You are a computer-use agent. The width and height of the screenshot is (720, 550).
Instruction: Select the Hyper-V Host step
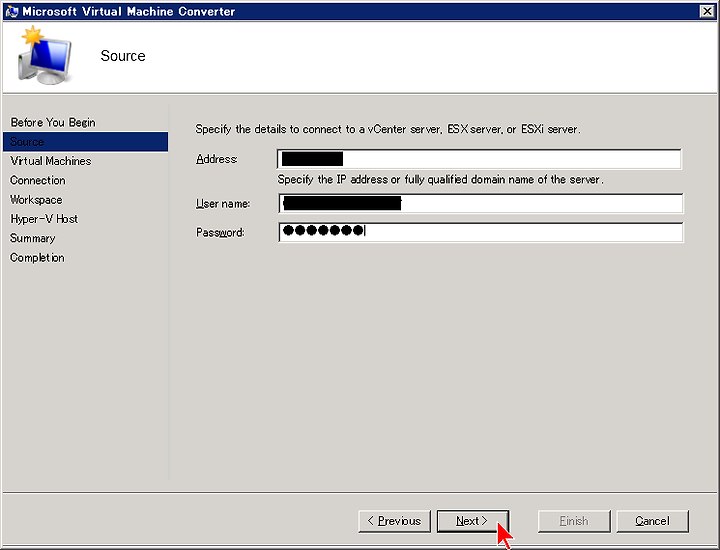[x=44, y=219]
